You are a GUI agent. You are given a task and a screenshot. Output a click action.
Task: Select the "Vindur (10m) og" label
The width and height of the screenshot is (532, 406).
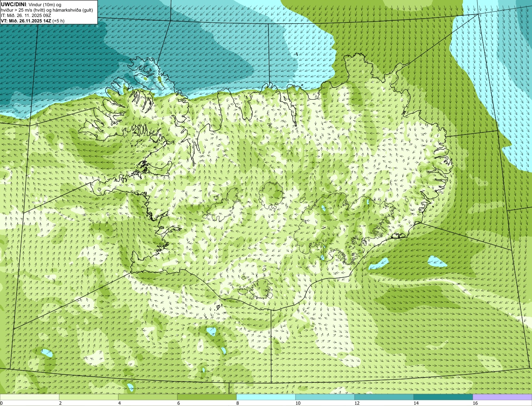44,5
